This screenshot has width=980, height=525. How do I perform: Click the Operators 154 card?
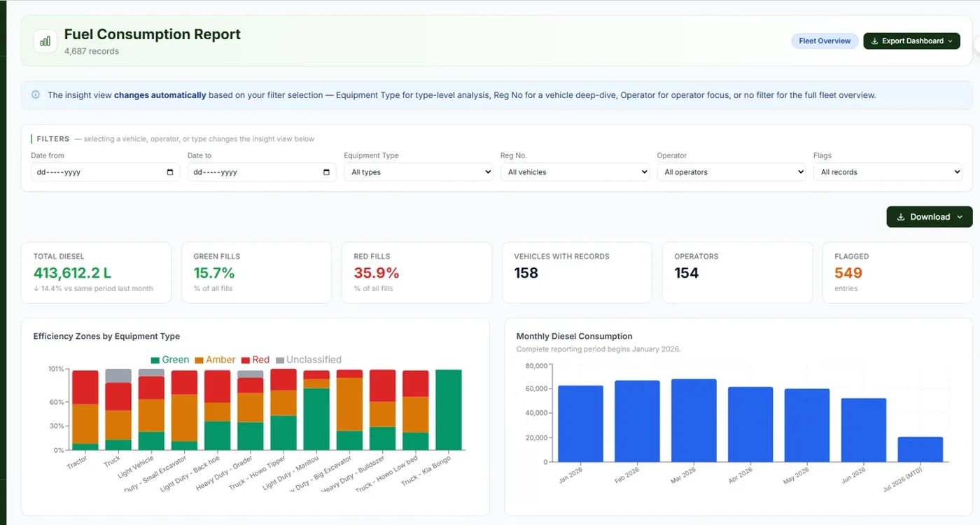737,273
